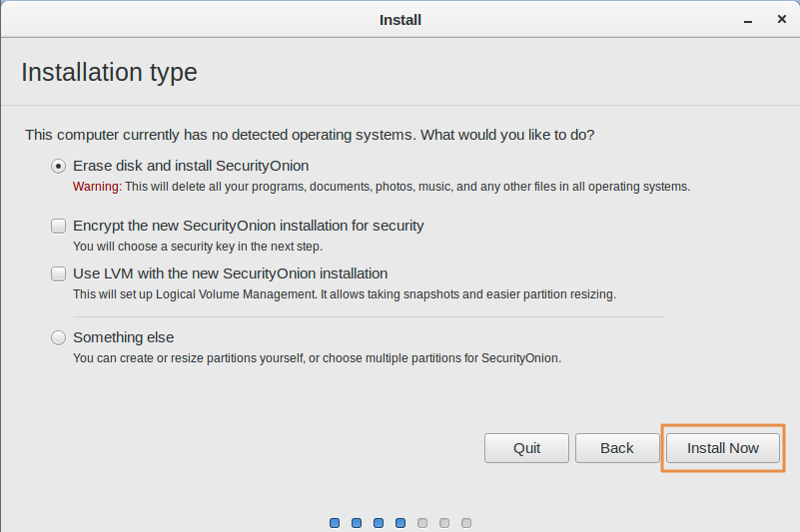The width and height of the screenshot is (800, 532).
Task: Click the Logical Volume Management description text
Action: 345,294
